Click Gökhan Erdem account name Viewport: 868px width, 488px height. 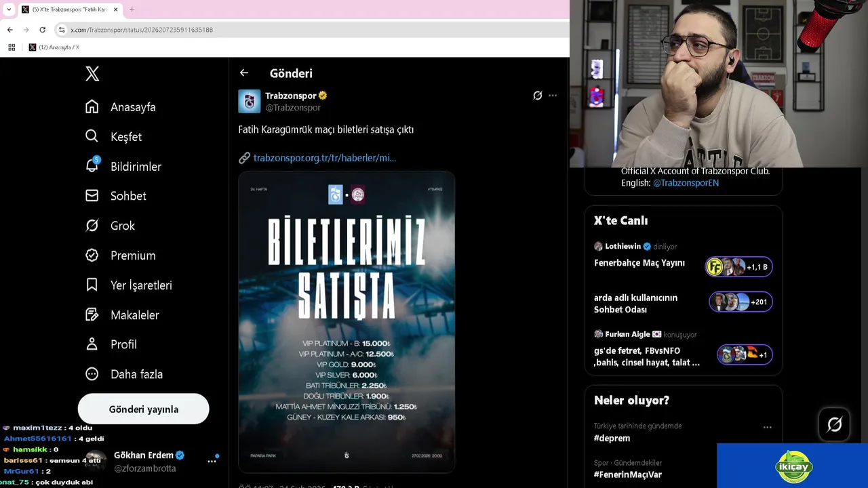(143, 455)
